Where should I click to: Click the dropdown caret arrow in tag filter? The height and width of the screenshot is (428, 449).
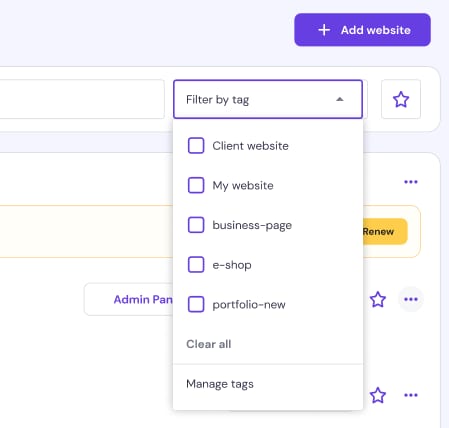tap(340, 99)
